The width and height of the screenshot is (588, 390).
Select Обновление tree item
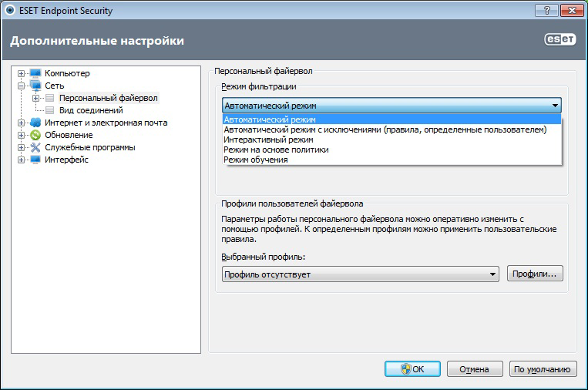tap(69, 135)
